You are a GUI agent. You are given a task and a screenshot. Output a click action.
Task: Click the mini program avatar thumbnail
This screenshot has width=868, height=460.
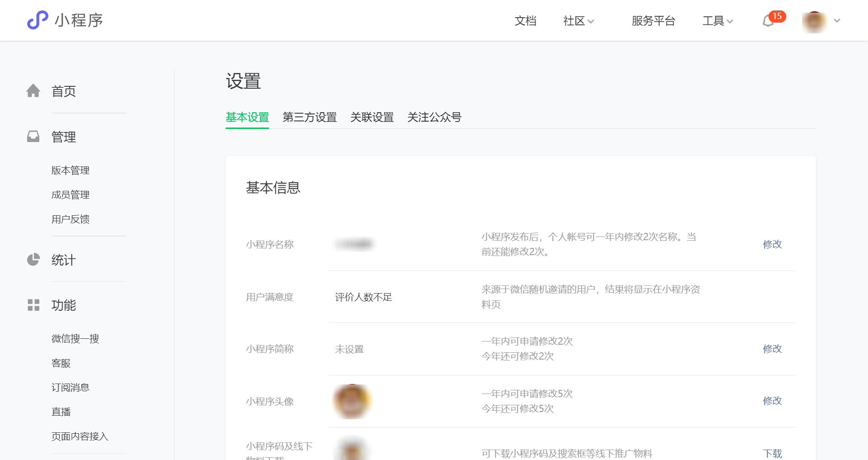(x=352, y=401)
